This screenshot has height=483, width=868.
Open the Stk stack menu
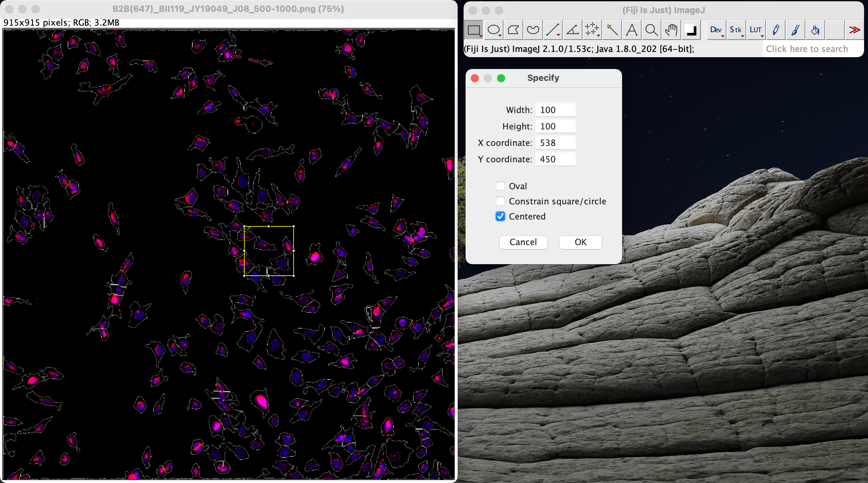click(735, 30)
